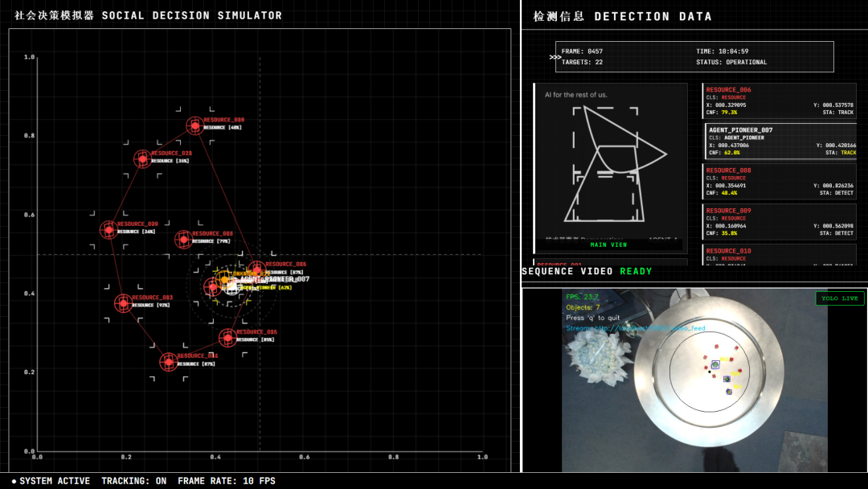Click the SEQUENCE VIDEO READY label

[587, 271]
